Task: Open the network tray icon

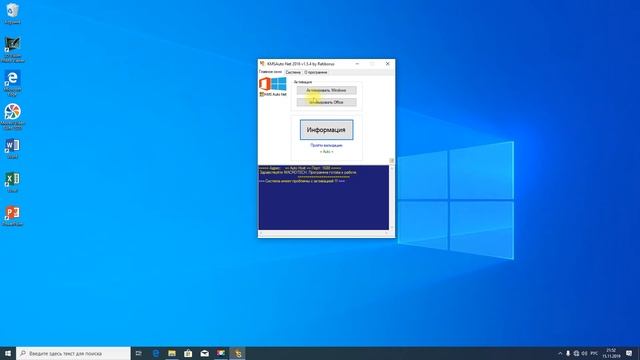Action: (x=576, y=353)
